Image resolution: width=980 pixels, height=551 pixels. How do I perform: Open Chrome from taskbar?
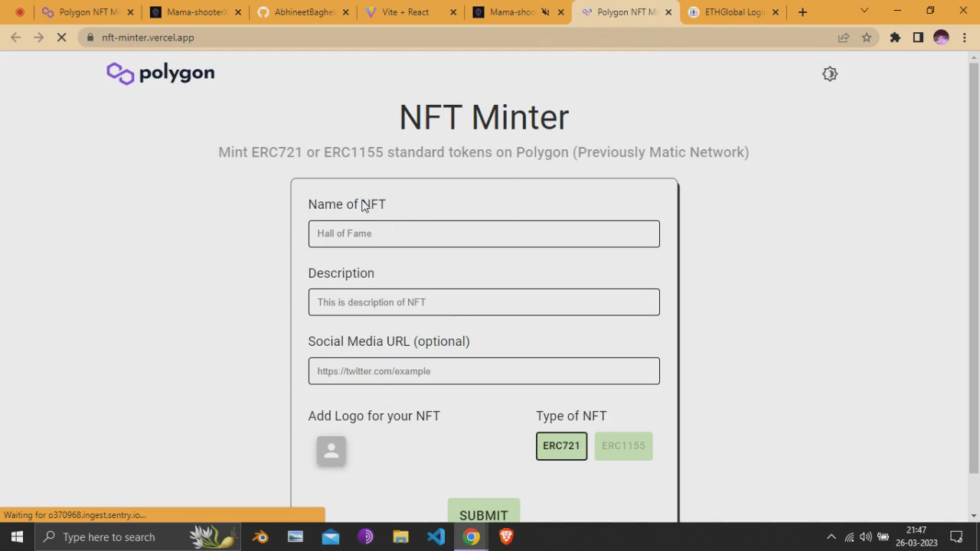coord(471,537)
